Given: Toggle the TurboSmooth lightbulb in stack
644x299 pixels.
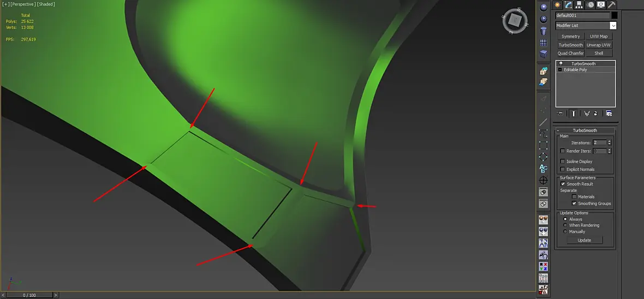Looking at the screenshot, I should (561, 63).
